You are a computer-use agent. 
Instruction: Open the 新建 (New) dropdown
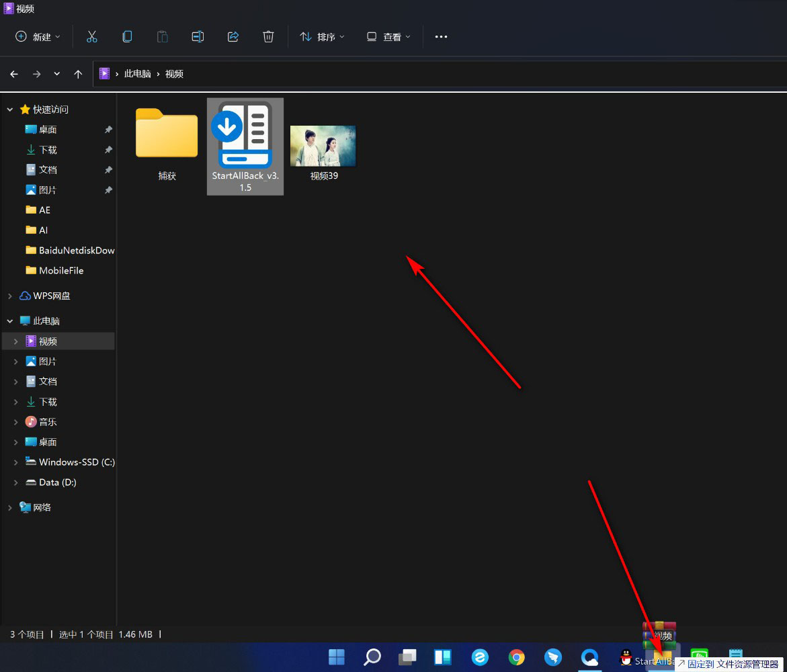tap(38, 37)
